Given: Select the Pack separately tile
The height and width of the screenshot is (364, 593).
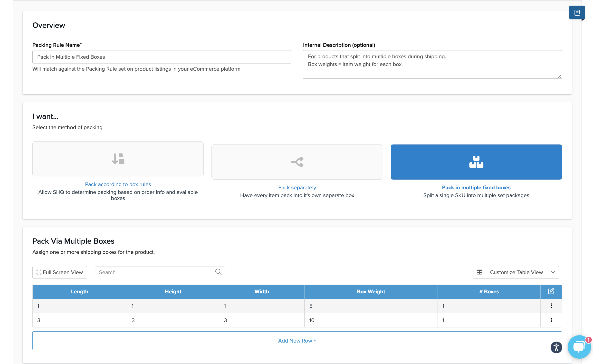Looking at the screenshot, I should tap(297, 162).
